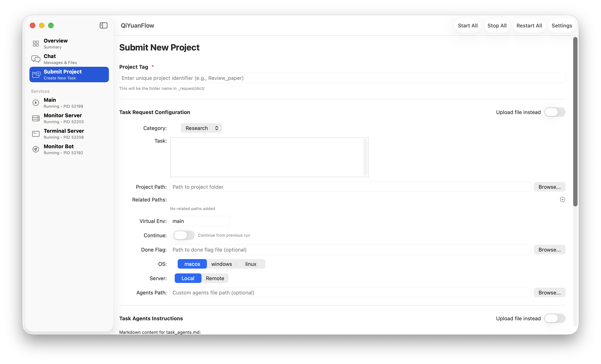Click the Task text area scrollbar
This screenshot has height=364, width=601.
(365, 157)
